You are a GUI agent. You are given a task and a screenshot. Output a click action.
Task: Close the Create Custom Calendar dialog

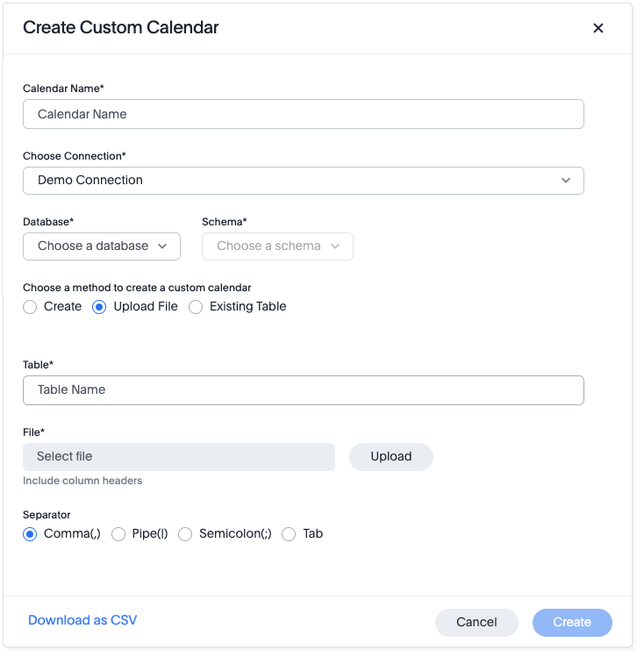tap(598, 28)
